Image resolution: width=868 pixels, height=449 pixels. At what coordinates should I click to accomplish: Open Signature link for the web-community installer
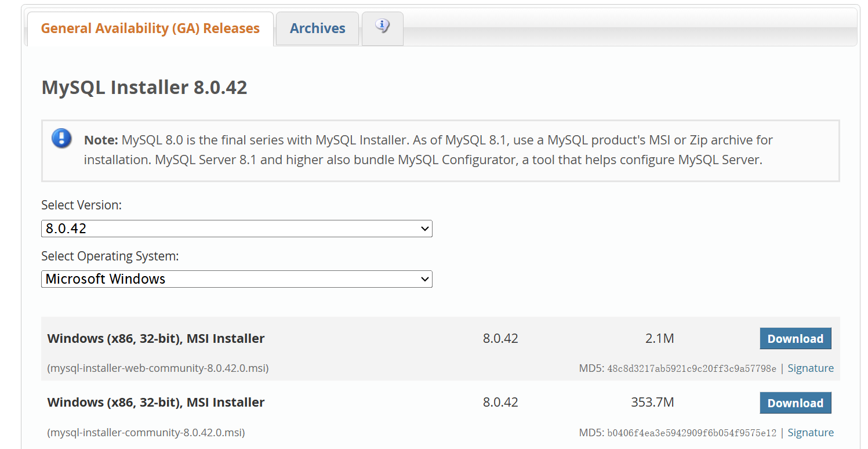810,368
